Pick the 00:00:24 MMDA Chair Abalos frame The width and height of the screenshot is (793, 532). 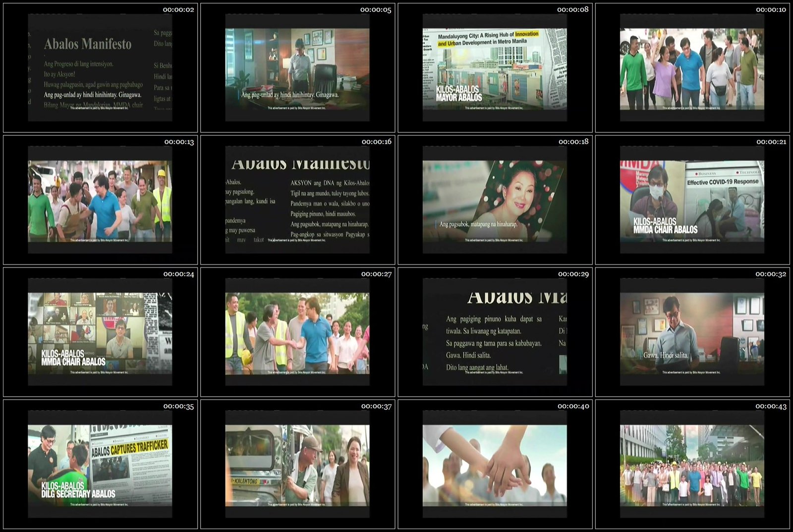coord(100,332)
